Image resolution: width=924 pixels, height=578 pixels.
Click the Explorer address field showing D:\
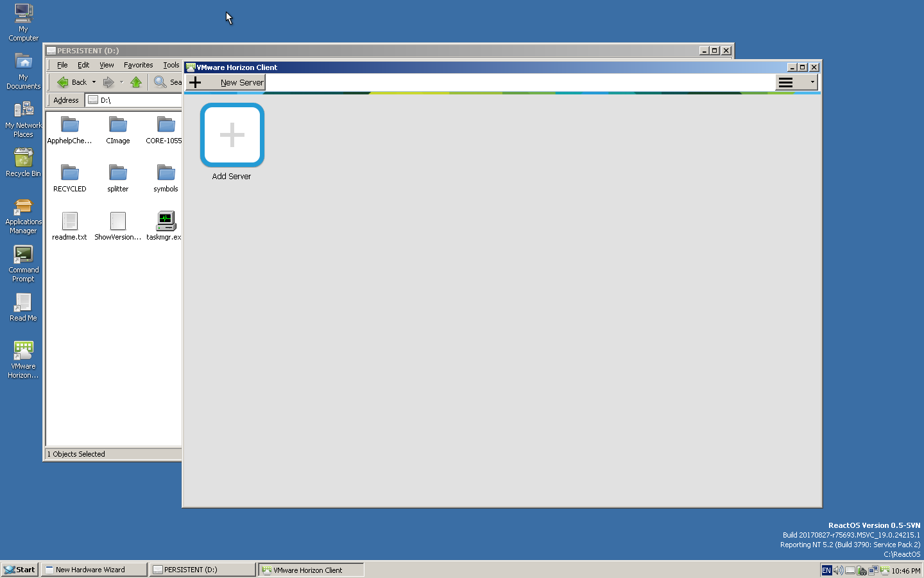(x=134, y=100)
